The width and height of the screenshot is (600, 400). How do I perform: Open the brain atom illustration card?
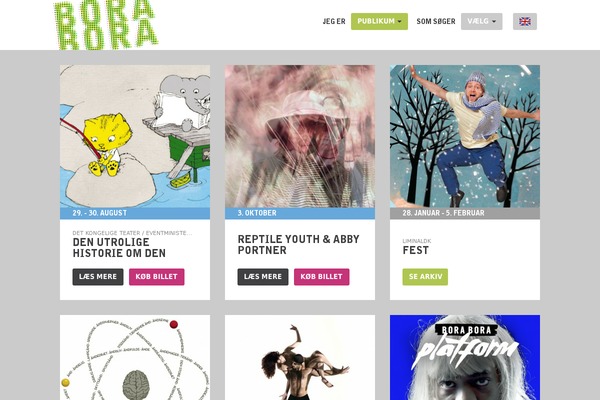(135, 358)
